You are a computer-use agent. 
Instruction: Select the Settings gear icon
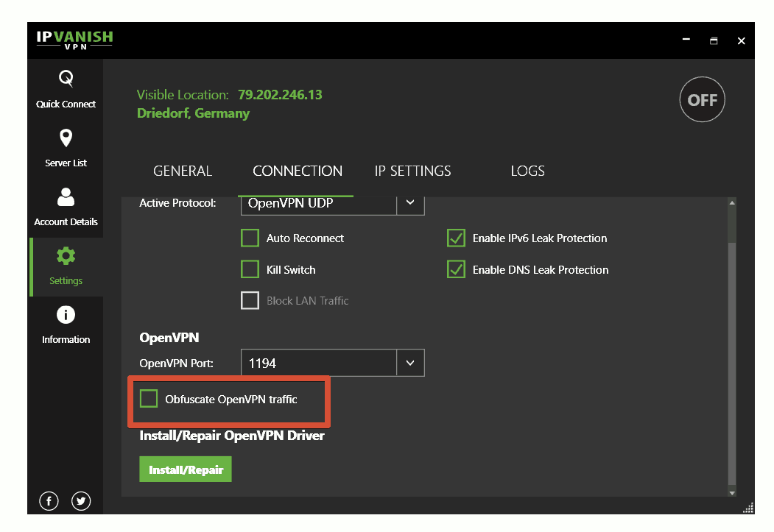coord(66,256)
